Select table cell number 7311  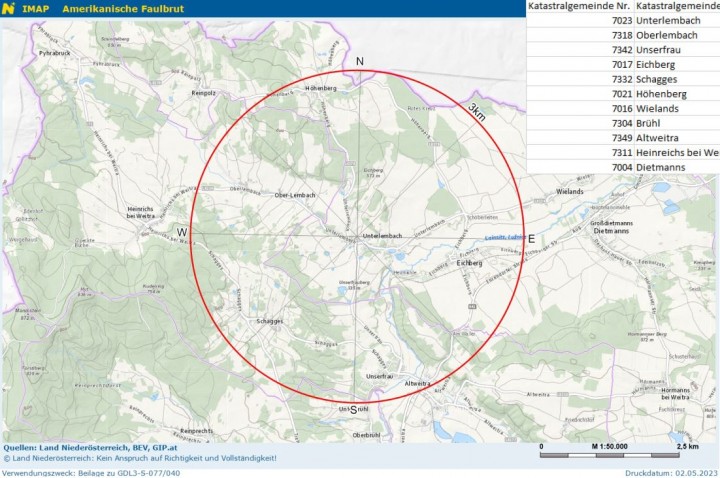622,153
